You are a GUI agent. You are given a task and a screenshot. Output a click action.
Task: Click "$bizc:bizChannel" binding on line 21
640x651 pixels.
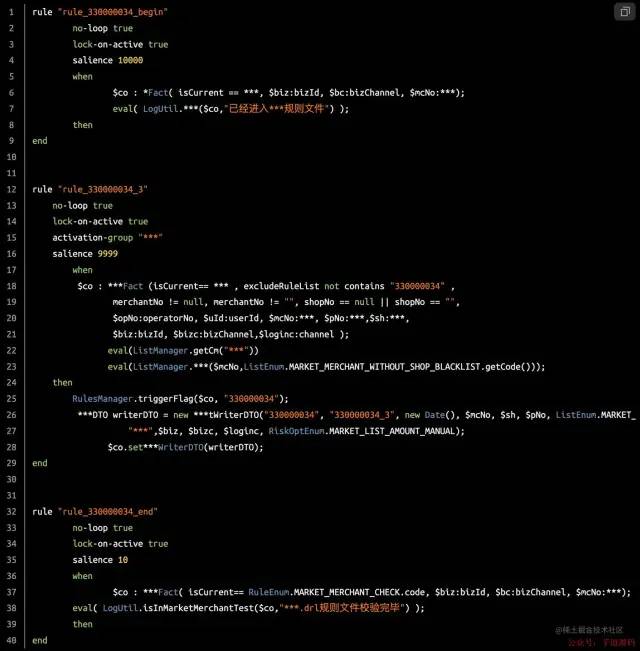tap(213, 334)
